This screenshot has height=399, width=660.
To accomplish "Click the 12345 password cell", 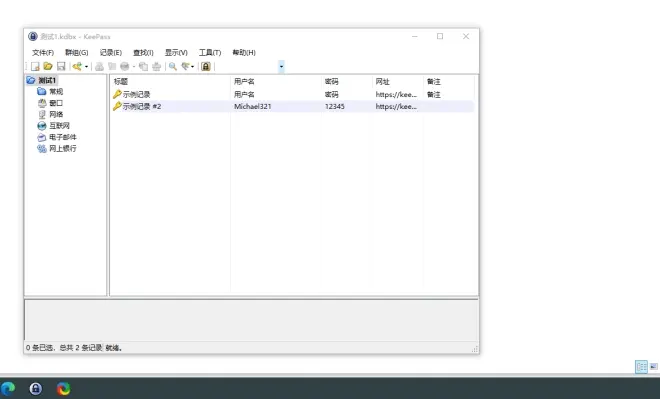I will pyautogui.click(x=335, y=106).
